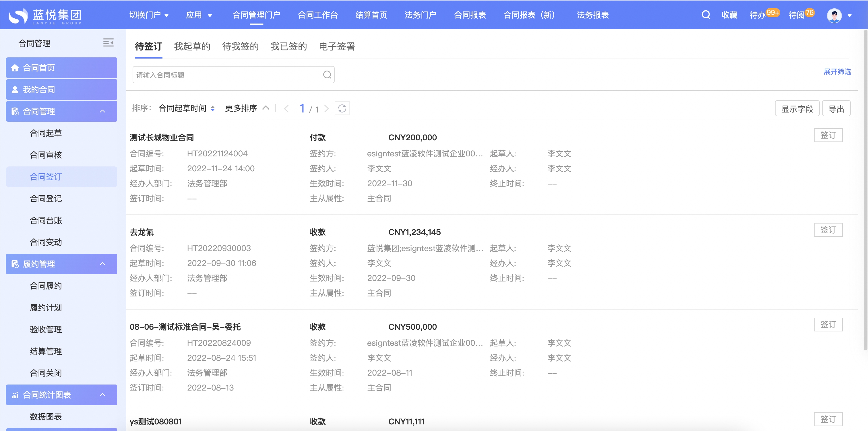
Task: Open the global search magnifier icon
Action: [x=706, y=15]
